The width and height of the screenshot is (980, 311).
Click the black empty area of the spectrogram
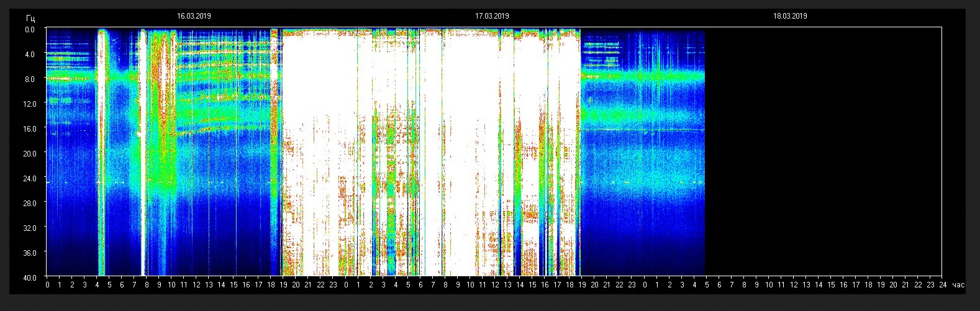823,152
